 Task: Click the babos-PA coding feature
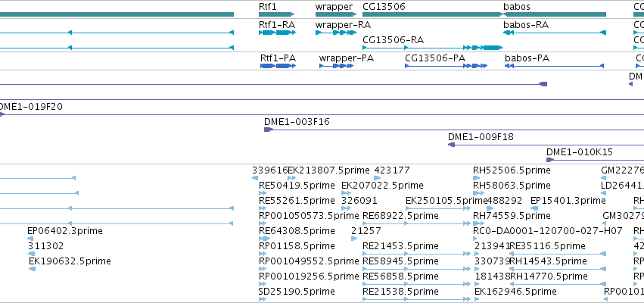pyautogui.click(x=555, y=66)
